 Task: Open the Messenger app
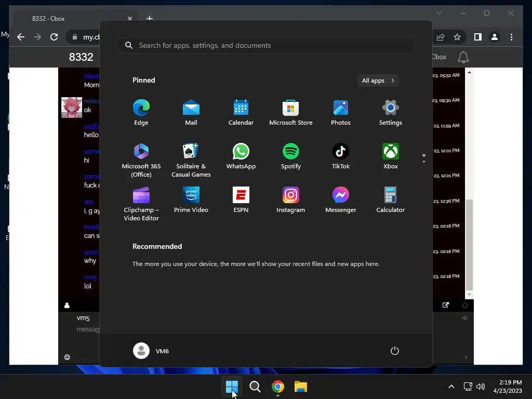[341, 200]
